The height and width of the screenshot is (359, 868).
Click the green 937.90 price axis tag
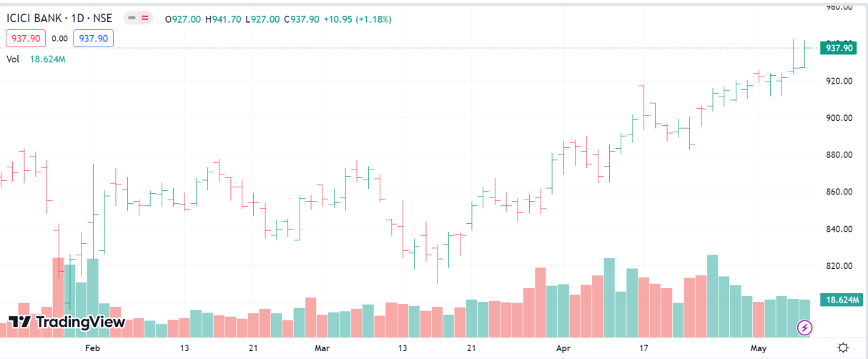click(x=839, y=48)
